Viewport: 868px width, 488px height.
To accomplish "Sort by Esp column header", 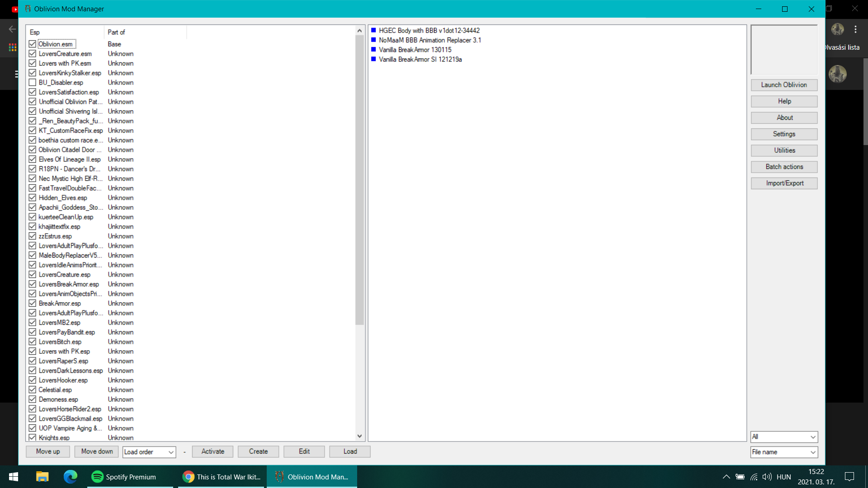I will point(66,32).
